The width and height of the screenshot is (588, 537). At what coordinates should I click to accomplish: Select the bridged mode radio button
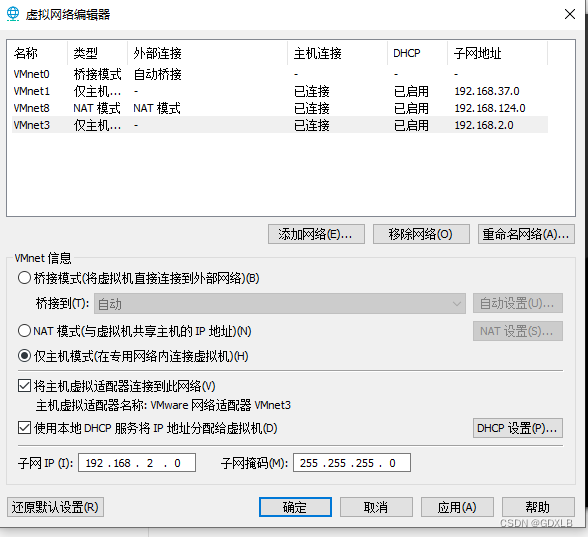pos(24,278)
